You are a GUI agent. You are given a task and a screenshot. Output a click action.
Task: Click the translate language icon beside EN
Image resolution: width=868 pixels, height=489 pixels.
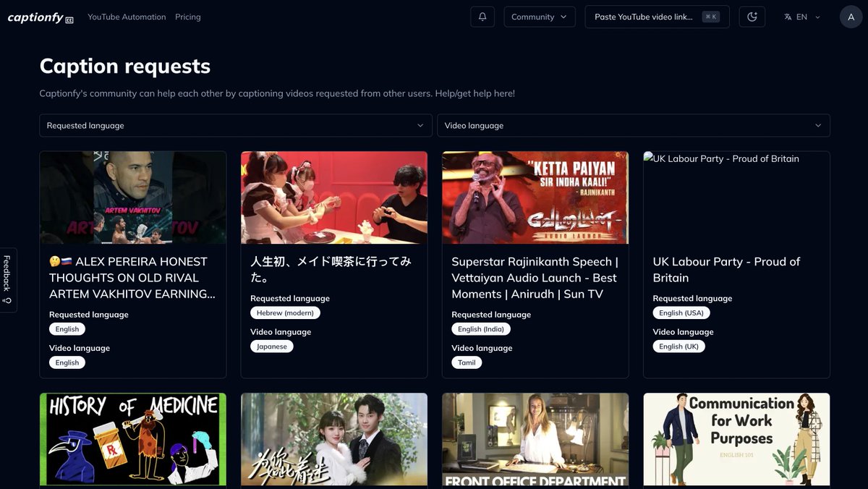click(x=788, y=17)
